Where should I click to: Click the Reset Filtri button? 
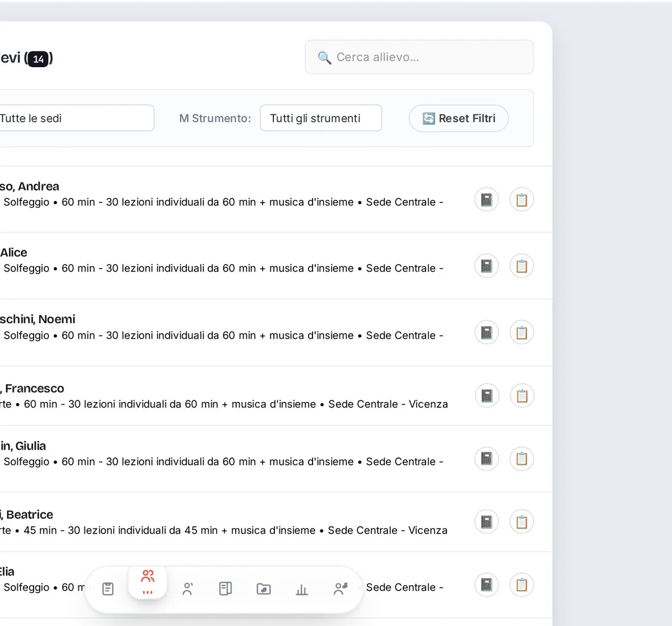(459, 118)
